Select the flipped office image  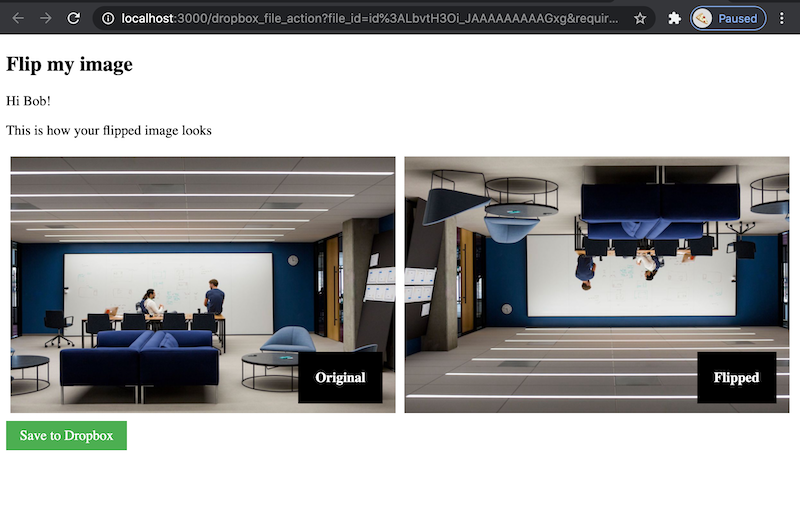tap(597, 285)
